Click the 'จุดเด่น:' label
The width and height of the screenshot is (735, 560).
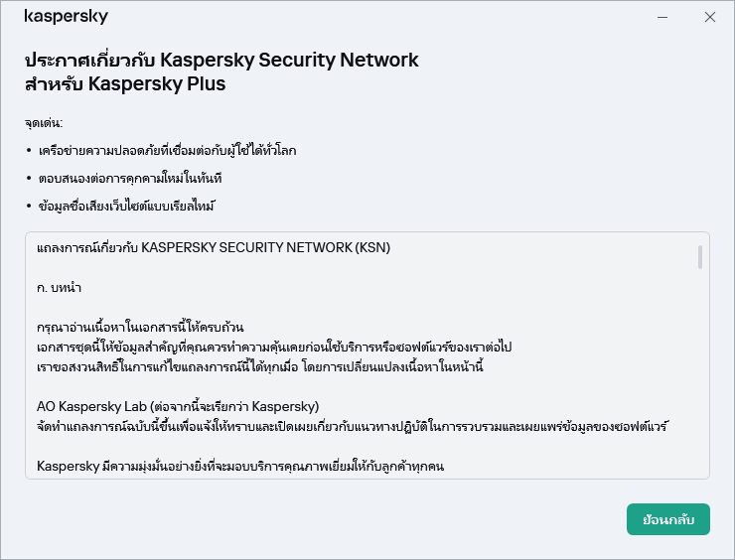(x=44, y=124)
